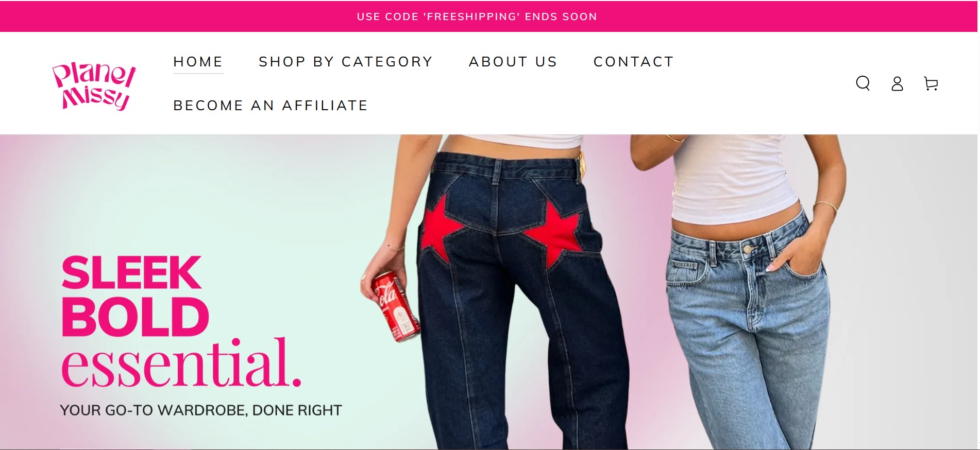Screen dimensions: 980x450
Task: Open the Shop By Category menu
Action: click(x=346, y=62)
